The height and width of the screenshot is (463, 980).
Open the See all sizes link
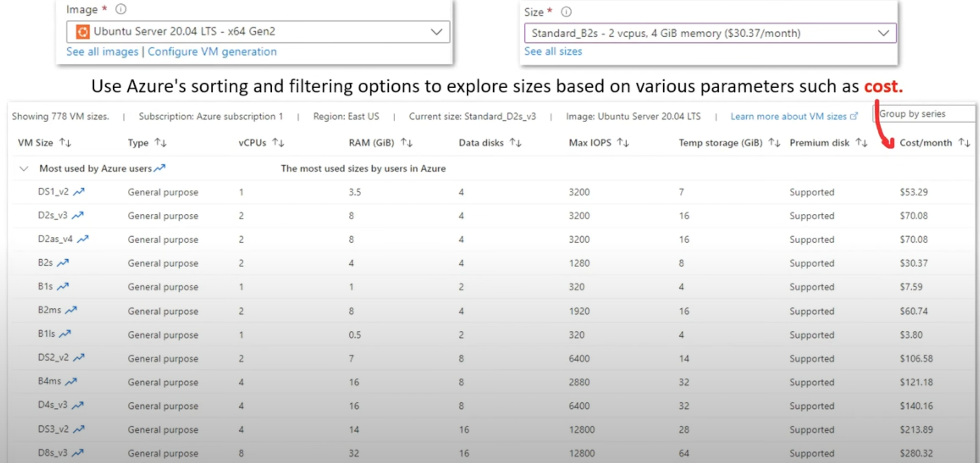pos(553,51)
